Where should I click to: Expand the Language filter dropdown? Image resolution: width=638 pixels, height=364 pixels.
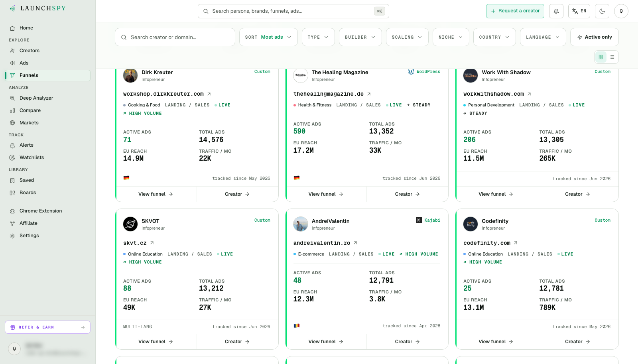[x=543, y=37]
